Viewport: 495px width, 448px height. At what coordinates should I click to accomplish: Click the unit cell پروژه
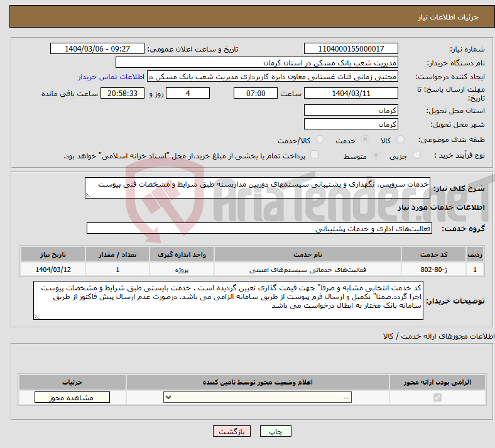[x=182, y=270]
